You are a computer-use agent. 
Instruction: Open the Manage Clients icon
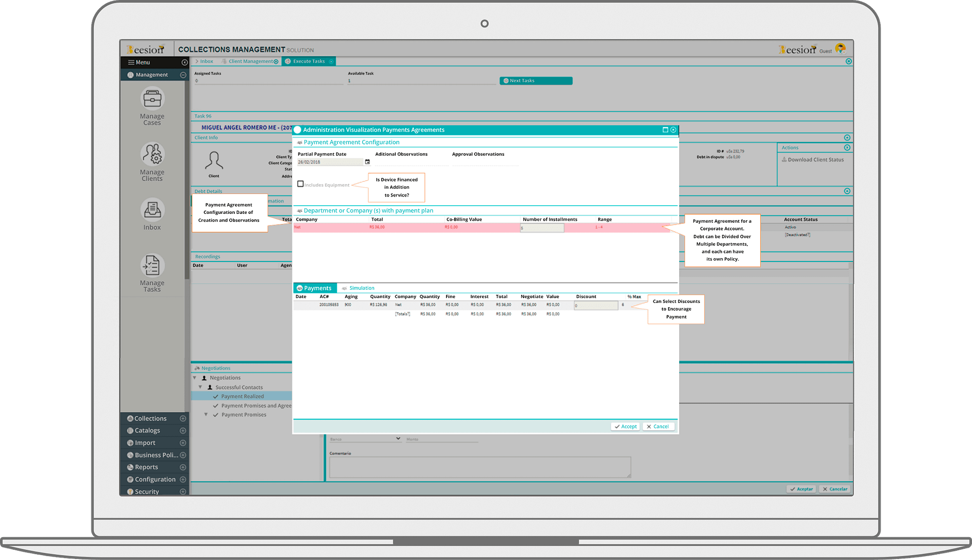[152, 154]
